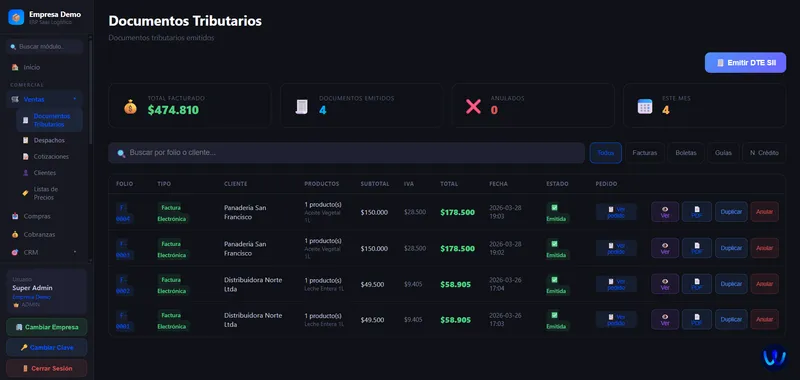This screenshot has width=800, height=380.
Task: Open Listas de Precios
Action: (x=46, y=193)
